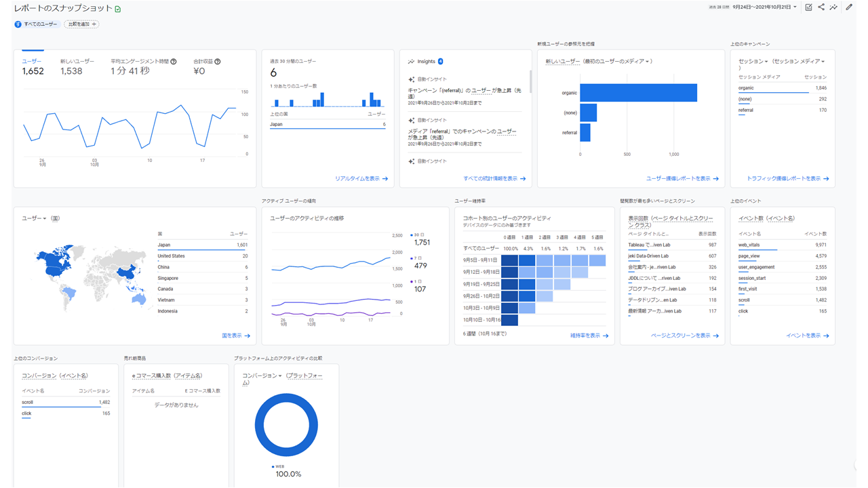868x488 pixels.
Task: Click the share report icon
Action: pyautogui.click(x=821, y=7)
